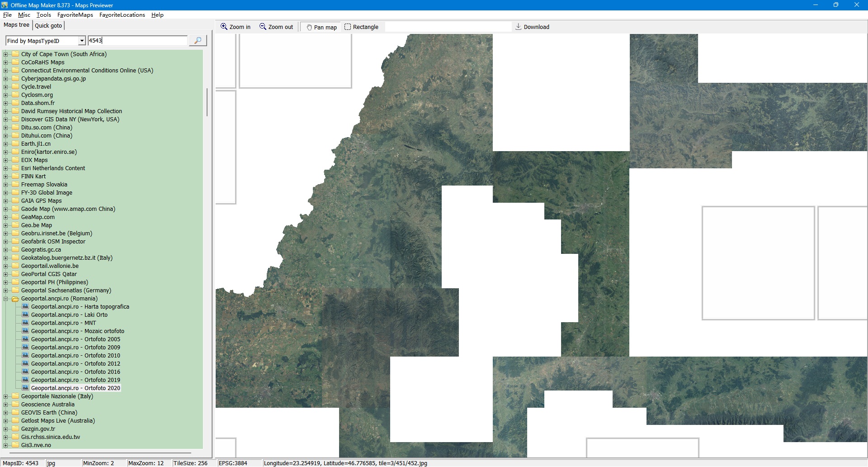The height and width of the screenshot is (467, 868).
Task: Select Geoportal.ancpi.ro - Mozaic ortofoto entry
Action: [x=77, y=331]
